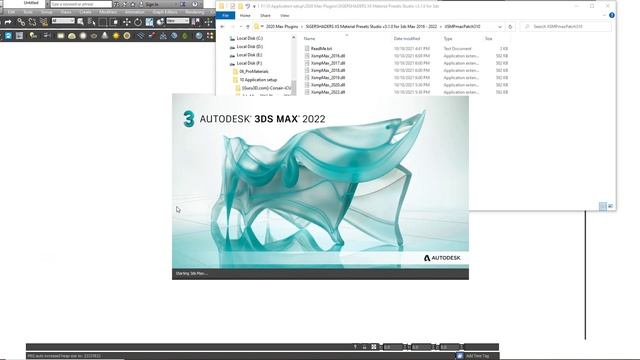Select the ReadMe.txt file
640x360 pixels.
tap(321, 49)
